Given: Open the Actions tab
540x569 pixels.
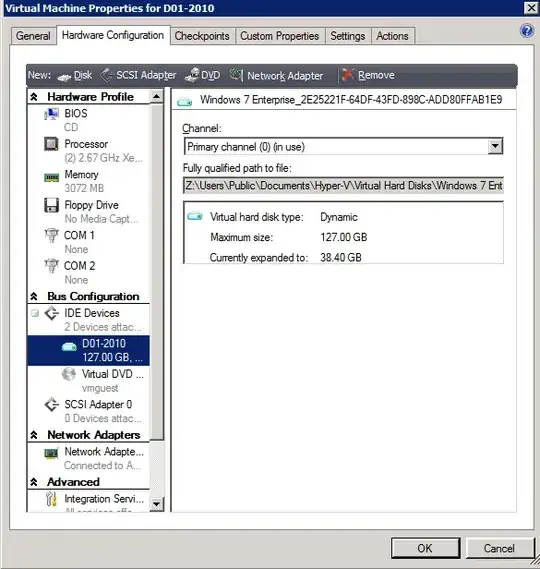Looking at the screenshot, I should click(392, 36).
